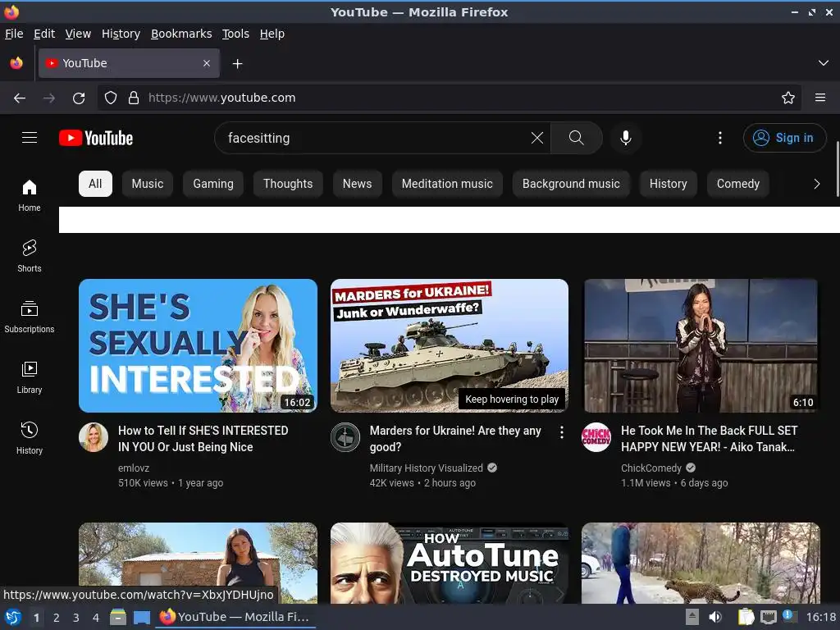This screenshot has width=840, height=630.
Task: Open 'He Took Me In The Back' title
Action: (x=709, y=439)
